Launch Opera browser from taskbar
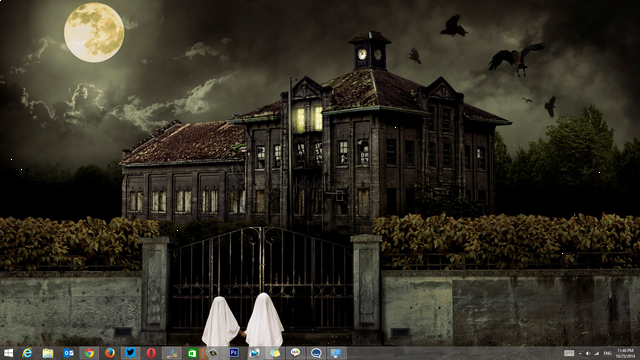The height and width of the screenshot is (360, 640). (151, 353)
